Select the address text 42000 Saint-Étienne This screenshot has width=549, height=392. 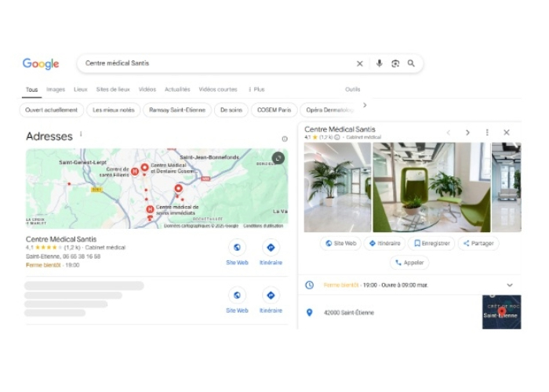pyautogui.click(x=349, y=313)
